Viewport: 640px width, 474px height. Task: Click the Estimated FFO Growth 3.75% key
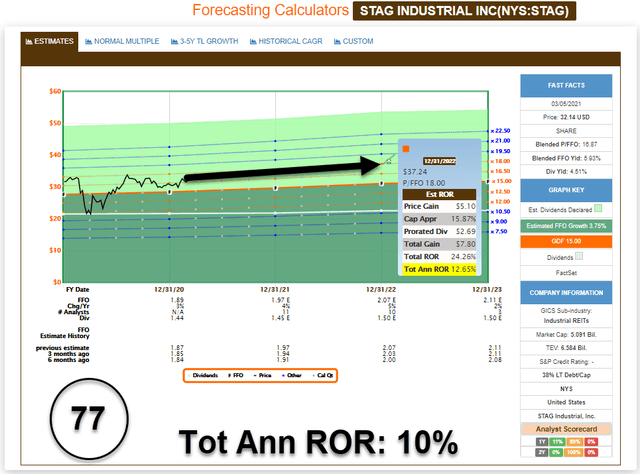point(566,226)
